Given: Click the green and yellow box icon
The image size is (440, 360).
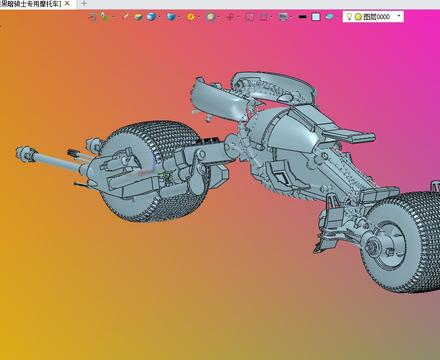Looking at the screenshot, I should click(138, 16).
